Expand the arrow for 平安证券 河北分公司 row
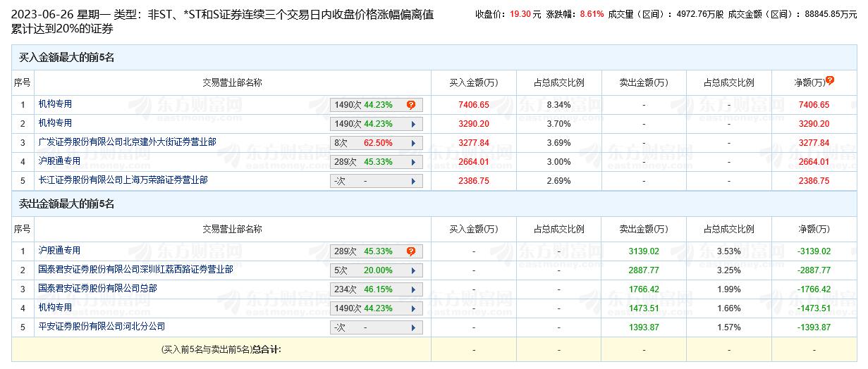868x369 pixels. (x=412, y=327)
